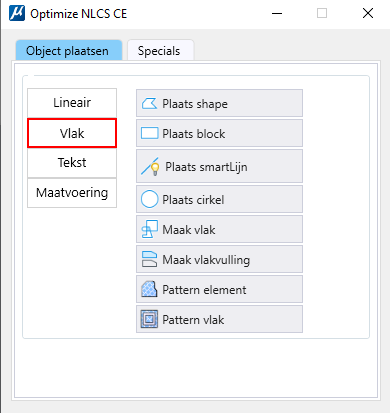The width and height of the screenshot is (390, 413).
Task: Click the Plaats block rectangle icon
Action: [149, 133]
